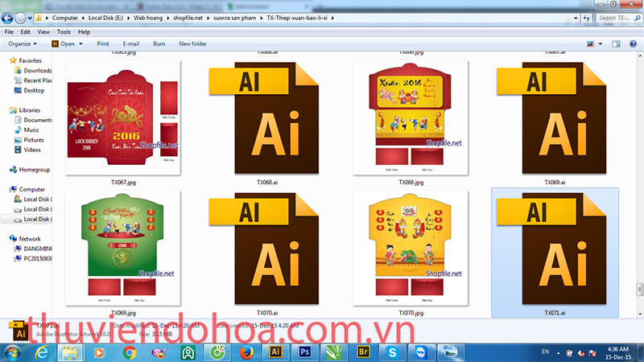Viewport: 644px width, 362px height.
Task: Expand the arrow after Computer breadcrumb
Action: (83, 18)
